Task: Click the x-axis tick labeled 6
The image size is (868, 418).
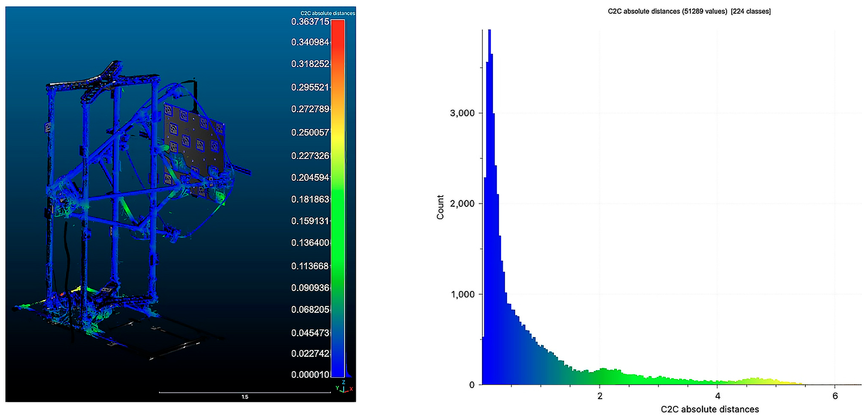Action: (x=835, y=396)
